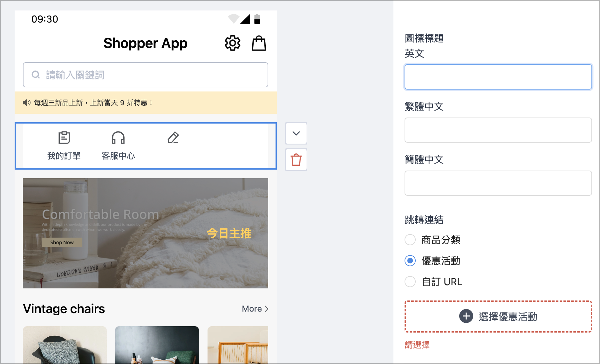Image resolution: width=600 pixels, height=364 pixels.
Task: Click the 跳轉連結 section label
Action: pos(424,220)
